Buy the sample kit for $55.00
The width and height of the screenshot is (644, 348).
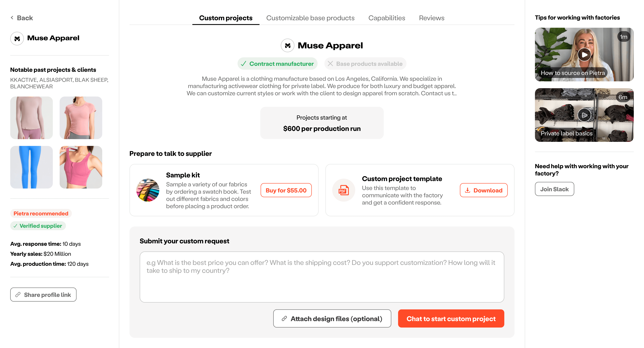click(286, 190)
